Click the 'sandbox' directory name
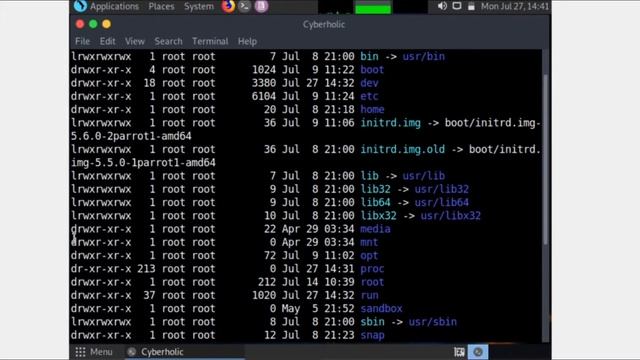Screen dimensions: 640x360 381,309
